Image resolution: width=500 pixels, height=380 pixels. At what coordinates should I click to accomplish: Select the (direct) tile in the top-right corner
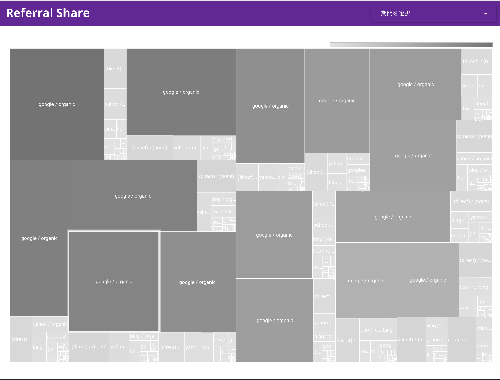(x=476, y=62)
